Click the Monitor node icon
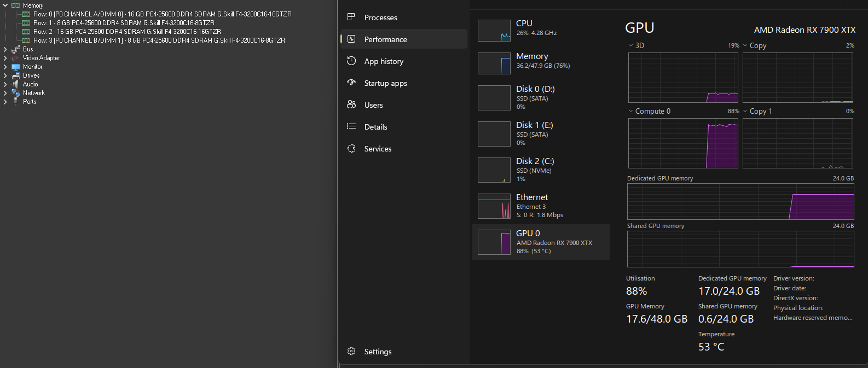The height and width of the screenshot is (368, 868). point(15,67)
